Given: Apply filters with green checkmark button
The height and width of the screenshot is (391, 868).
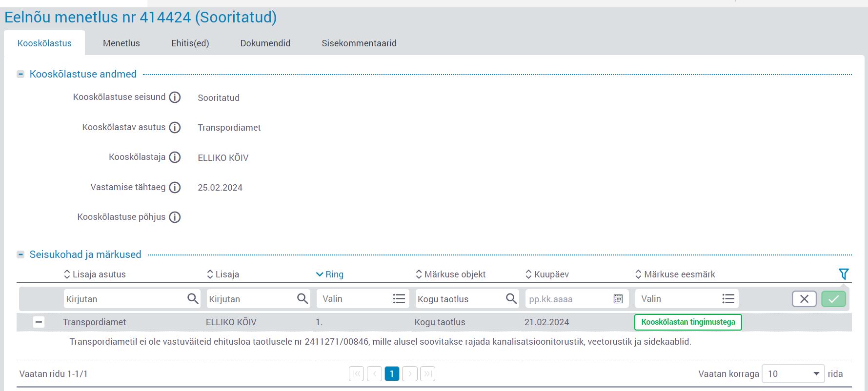Looking at the screenshot, I should coord(833,299).
